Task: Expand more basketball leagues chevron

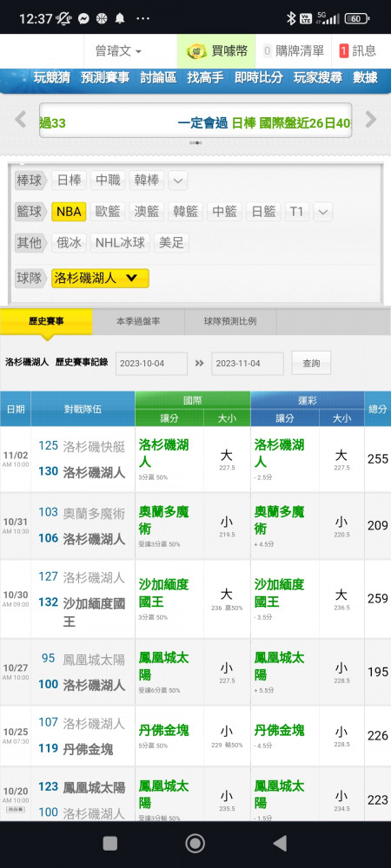Action: (x=323, y=212)
